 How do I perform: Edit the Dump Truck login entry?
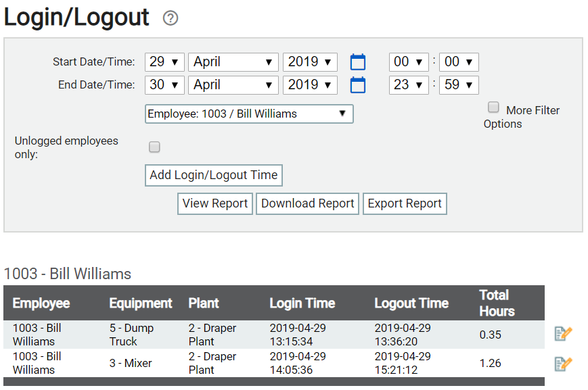(x=563, y=334)
